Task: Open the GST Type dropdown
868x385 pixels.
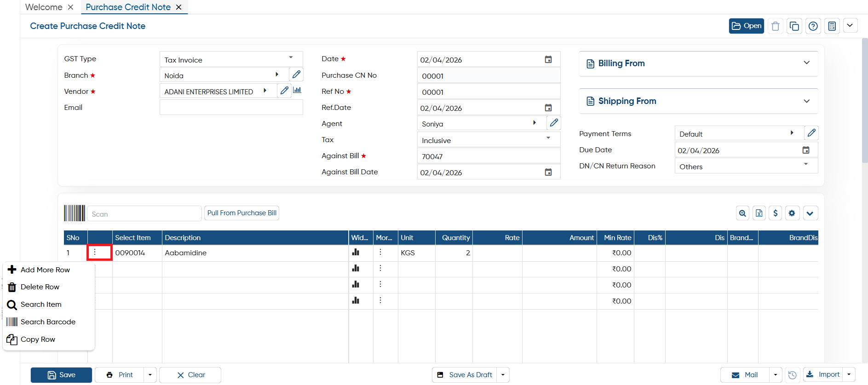Action: tap(231, 59)
